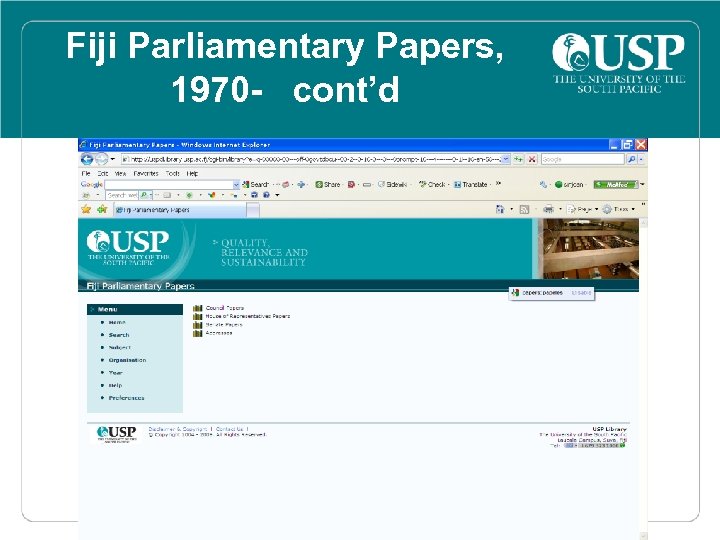This screenshot has width=720, height=540.
Task: Open the Tools gear dropdown in command bar
Action: pyautogui.click(x=619, y=209)
